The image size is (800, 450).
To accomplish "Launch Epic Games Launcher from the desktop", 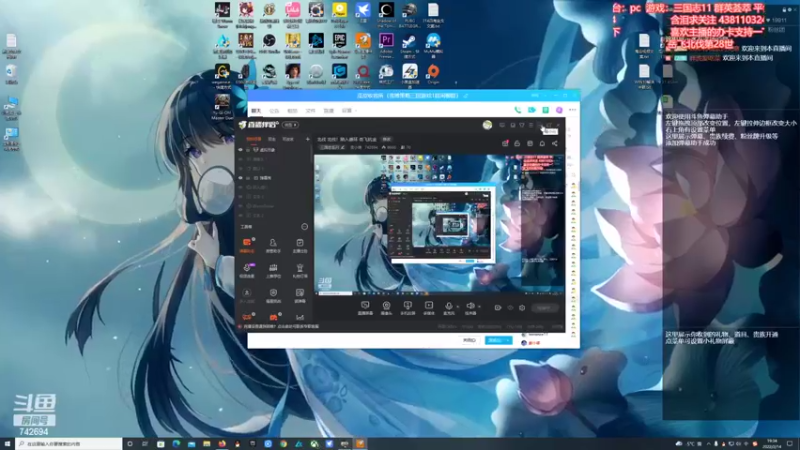I will tap(339, 41).
